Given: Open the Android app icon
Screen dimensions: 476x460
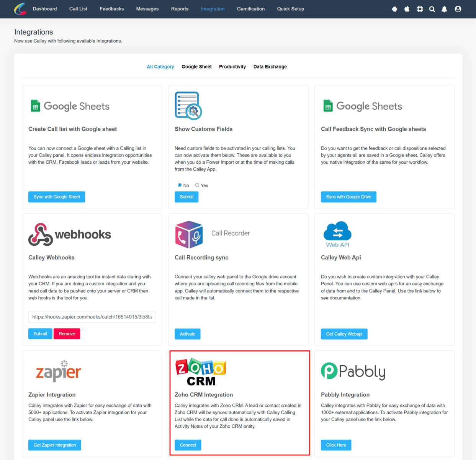Looking at the screenshot, I should [x=395, y=9].
